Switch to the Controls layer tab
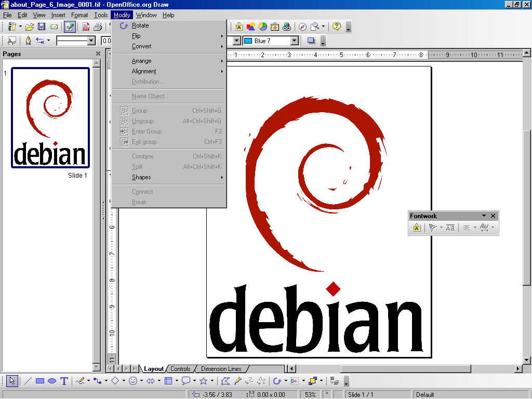The height and width of the screenshot is (399, 532). [180, 369]
